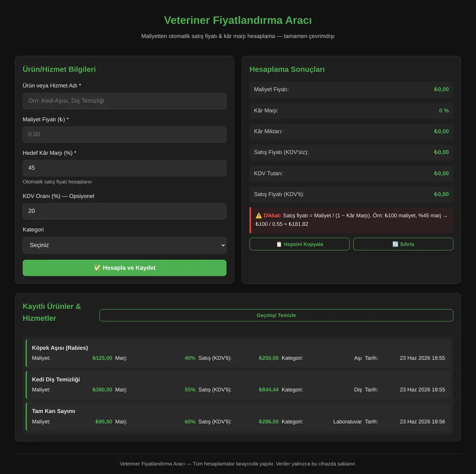Screen dimensions: 476x474
Task: Click the Hepsini Kopyala button
Action: 299,244
